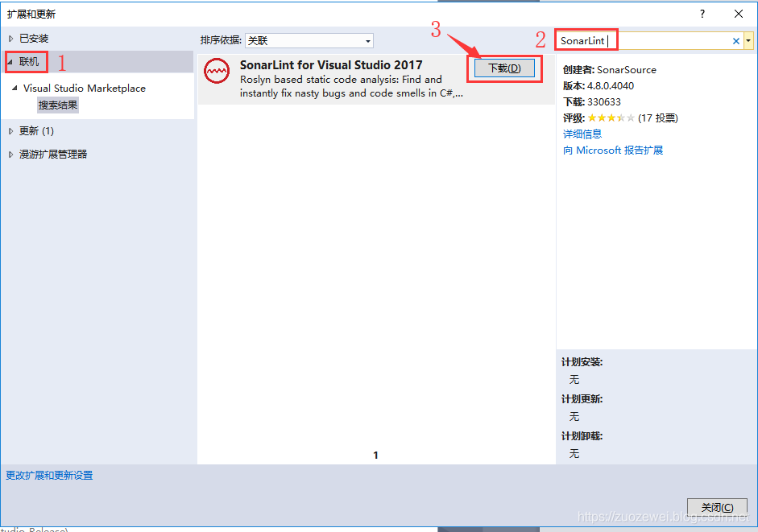Image resolution: width=758 pixels, height=532 pixels.
Task: Click the SonarLint extension logo icon
Action: point(217,71)
